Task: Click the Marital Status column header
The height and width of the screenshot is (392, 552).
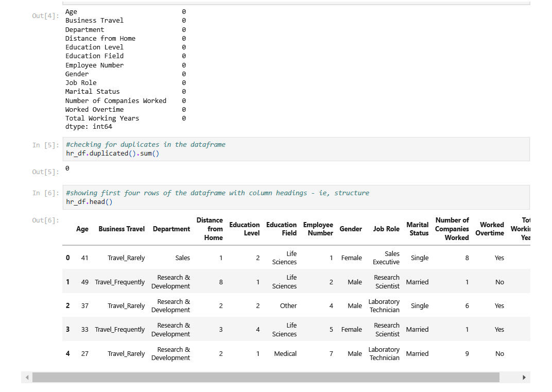Action: coord(418,229)
